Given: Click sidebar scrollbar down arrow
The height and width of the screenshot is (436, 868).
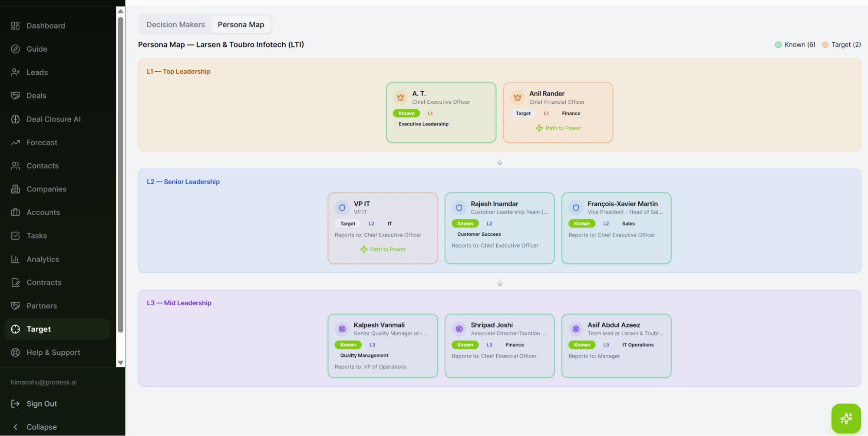Looking at the screenshot, I should click(x=121, y=363).
